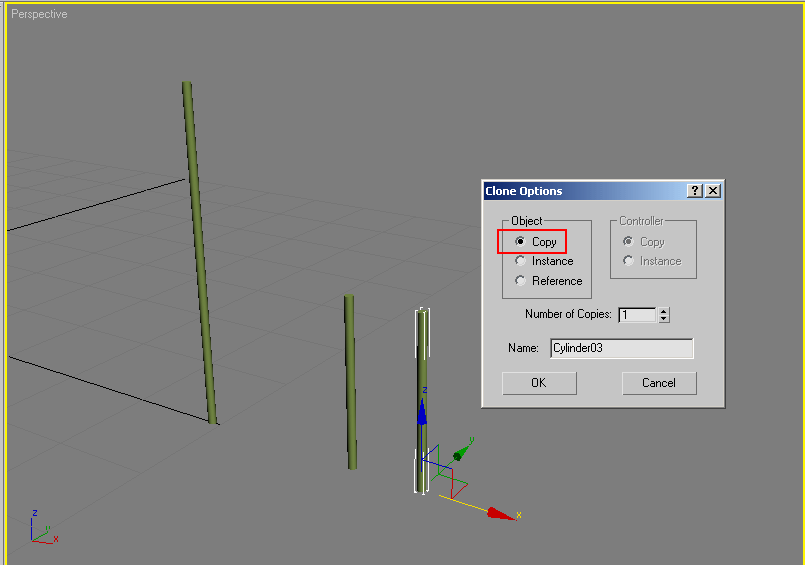Click the Name field containing Cylinder03
This screenshot has width=805, height=565.
coord(622,348)
